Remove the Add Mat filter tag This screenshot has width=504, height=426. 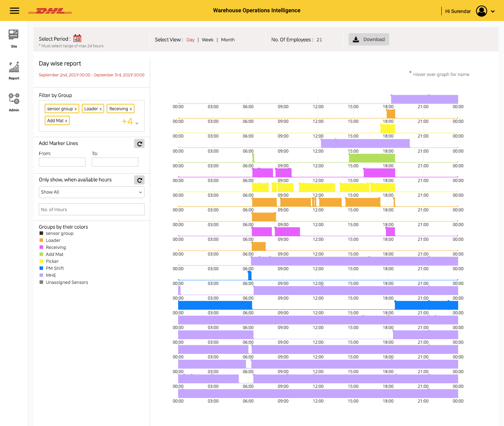click(x=66, y=121)
